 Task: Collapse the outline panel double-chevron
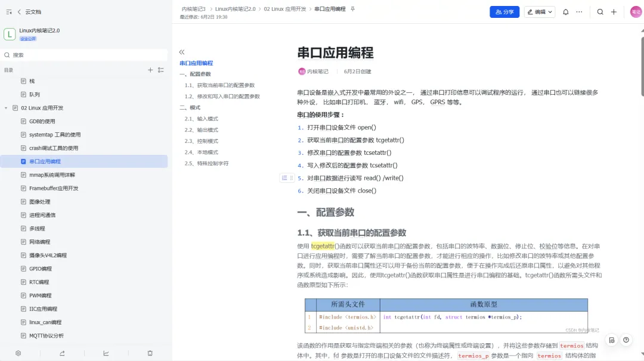(182, 52)
